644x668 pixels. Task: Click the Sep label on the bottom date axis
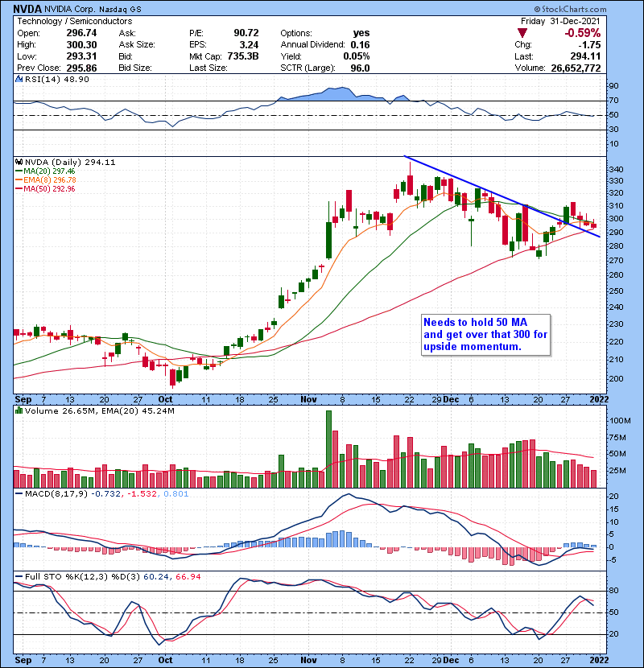click(23, 660)
